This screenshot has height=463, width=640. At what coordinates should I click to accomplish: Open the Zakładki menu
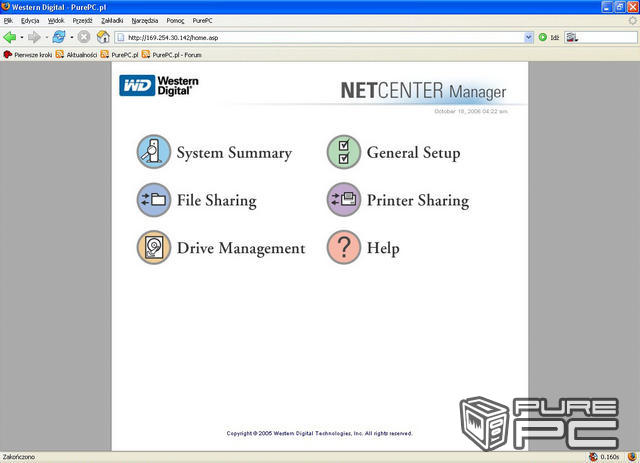pos(112,20)
